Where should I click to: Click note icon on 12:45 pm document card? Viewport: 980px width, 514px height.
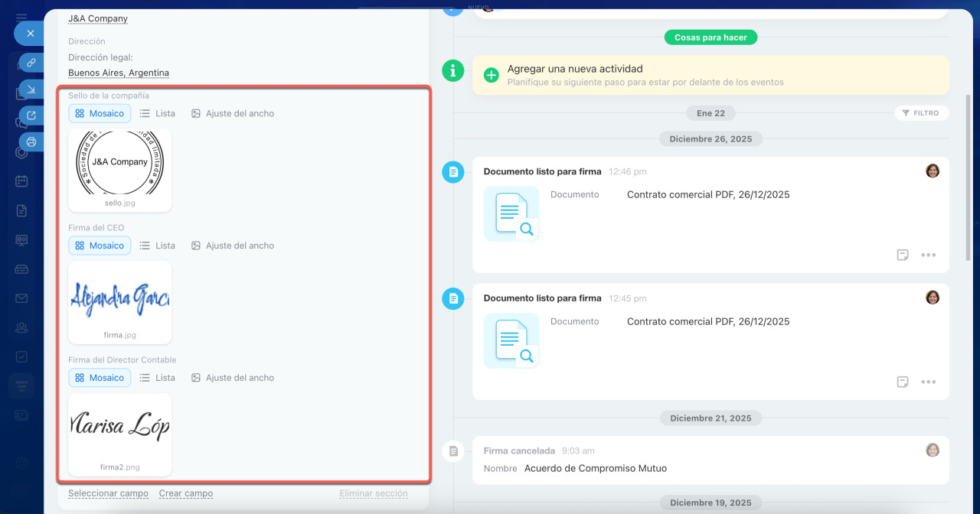[x=903, y=382]
